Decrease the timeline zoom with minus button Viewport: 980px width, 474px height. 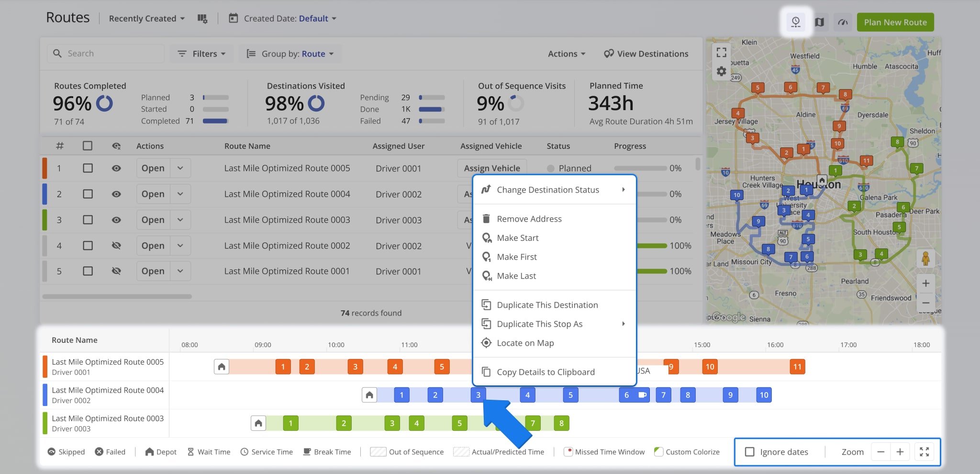click(880, 451)
